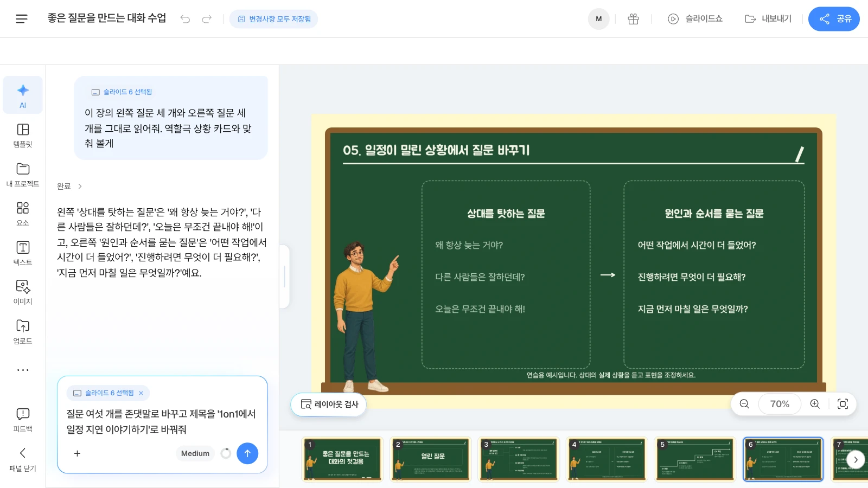This screenshot has width=868, height=488.
Task: Show more sidebar options (three dots)
Action: tap(23, 370)
